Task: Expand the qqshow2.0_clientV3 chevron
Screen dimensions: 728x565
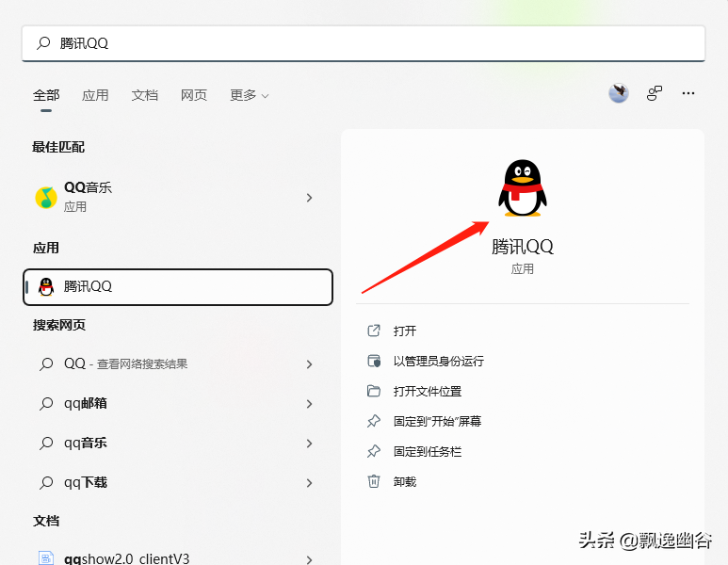Action: (309, 560)
